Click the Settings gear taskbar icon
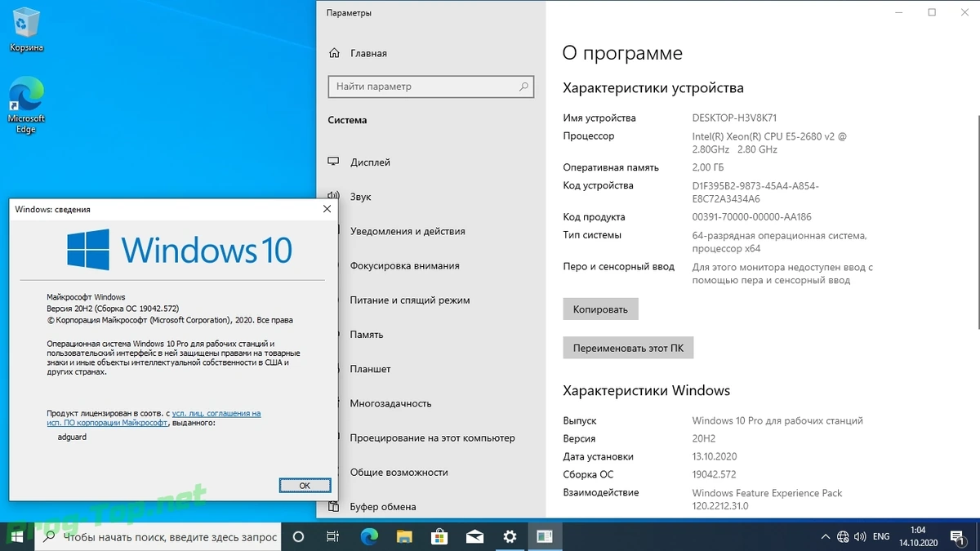The width and height of the screenshot is (980, 551). pos(510,536)
